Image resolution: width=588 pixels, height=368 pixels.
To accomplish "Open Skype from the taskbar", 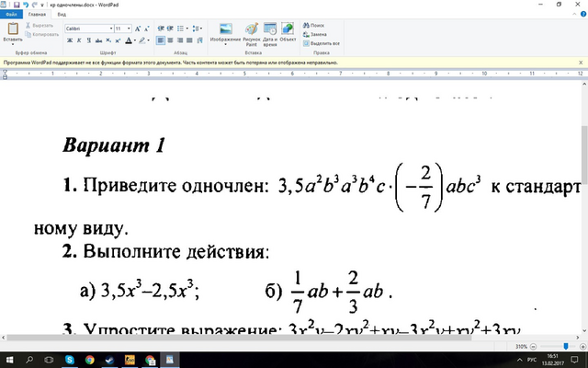I will (x=70, y=360).
